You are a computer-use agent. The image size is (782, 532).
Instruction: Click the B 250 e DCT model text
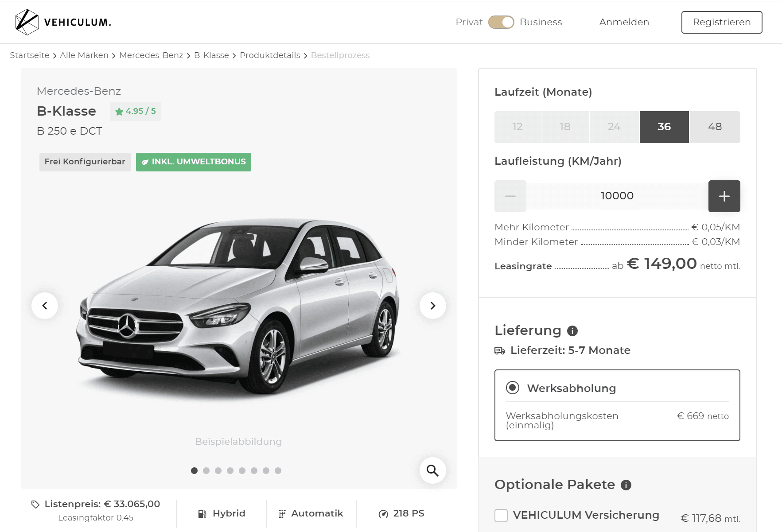pos(70,131)
